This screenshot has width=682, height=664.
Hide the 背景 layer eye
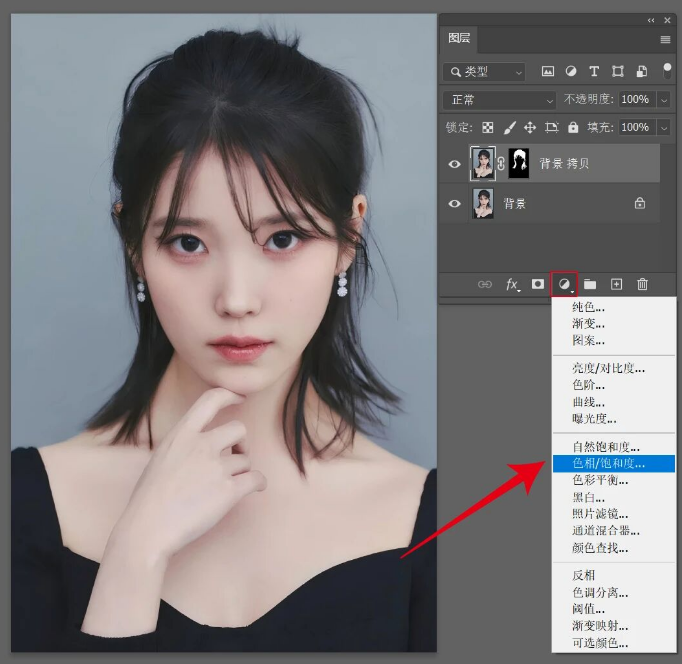click(x=455, y=204)
